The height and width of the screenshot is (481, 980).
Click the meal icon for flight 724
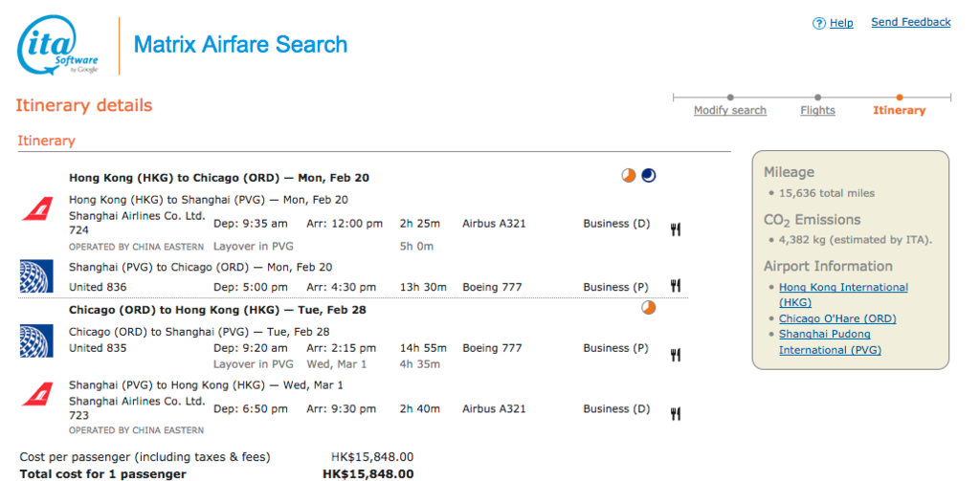point(675,230)
